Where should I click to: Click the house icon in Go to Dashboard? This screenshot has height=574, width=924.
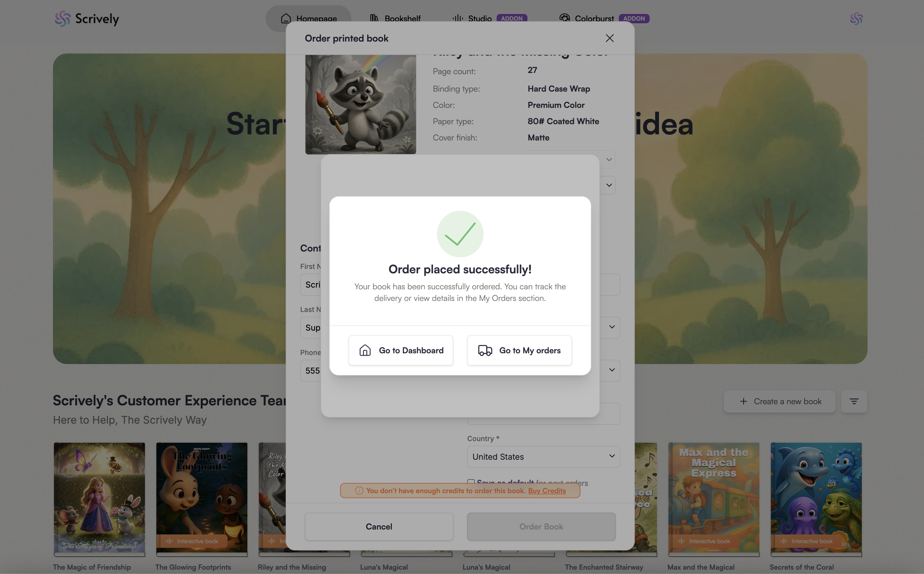point(365,350)
